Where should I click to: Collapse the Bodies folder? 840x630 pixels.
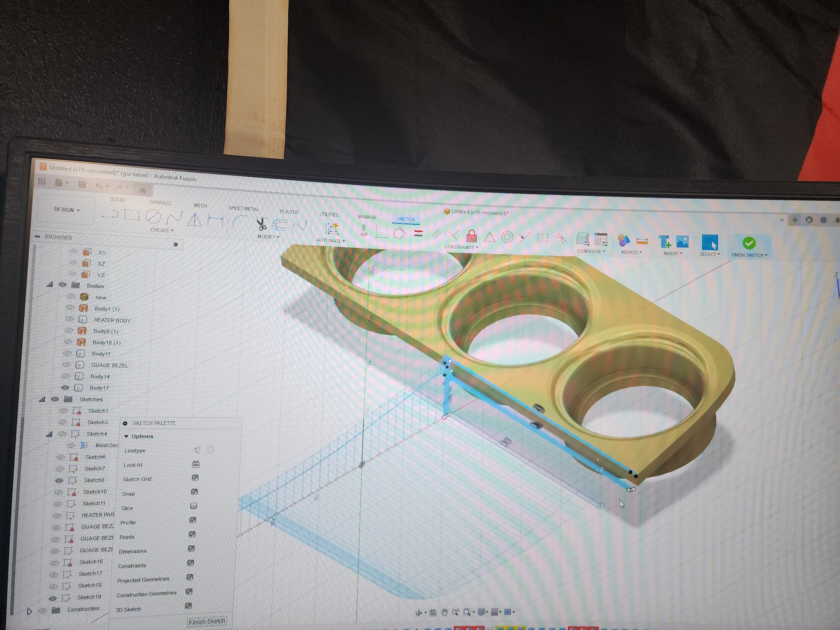coord(50,284)
